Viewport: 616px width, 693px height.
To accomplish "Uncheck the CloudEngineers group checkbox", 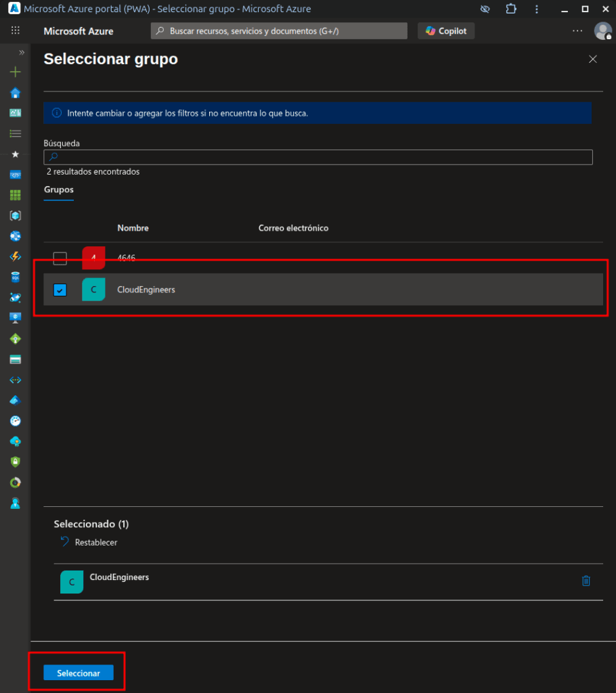I will [60, 290].
